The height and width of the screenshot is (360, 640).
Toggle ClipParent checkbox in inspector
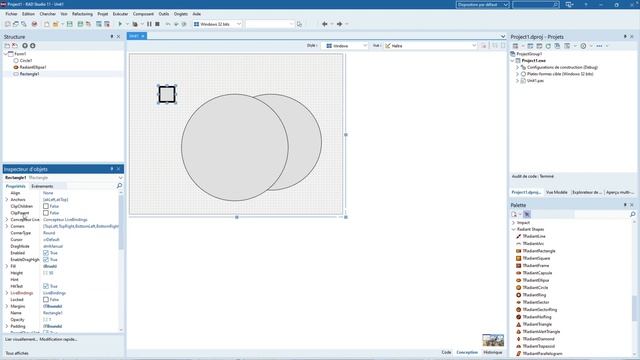pos(46,213)
